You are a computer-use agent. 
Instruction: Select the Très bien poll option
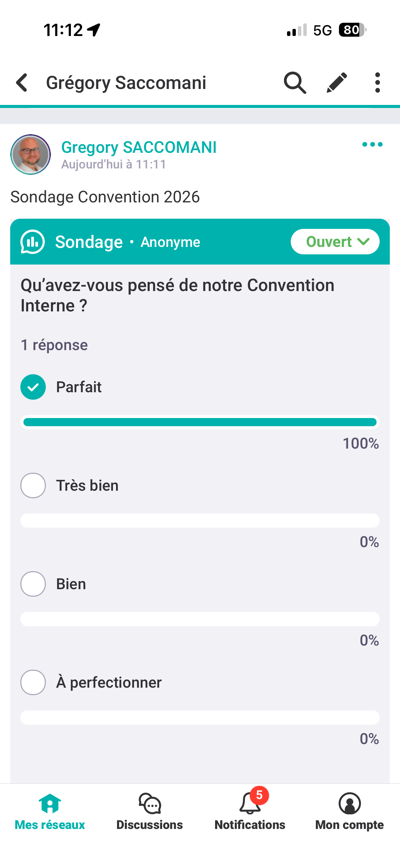click(x=33, y=486)
